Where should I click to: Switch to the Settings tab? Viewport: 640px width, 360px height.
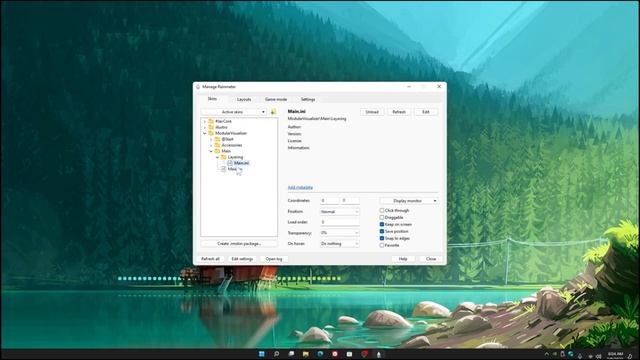pos(308,99)
